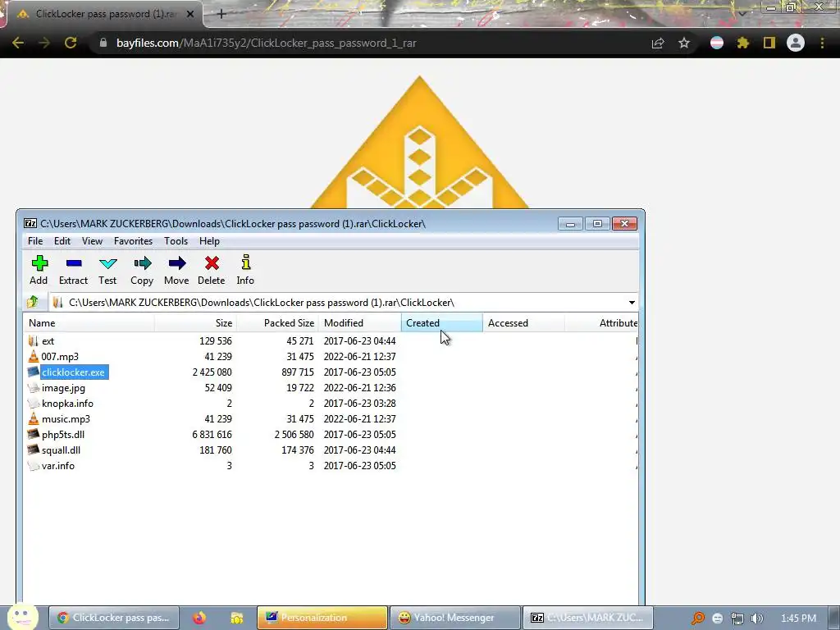Open the Help menu in 7-Zip

click(209, 241)
